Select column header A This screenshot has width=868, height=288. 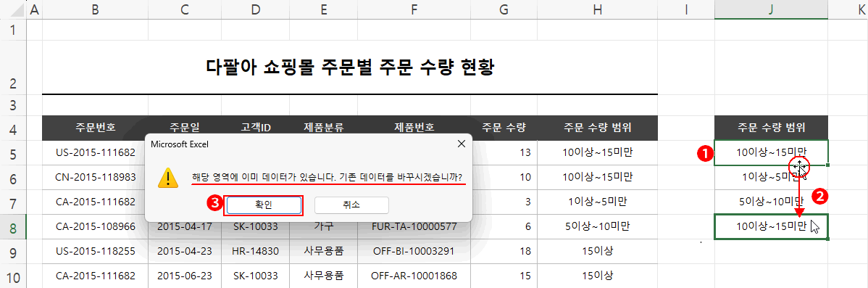(x=34, y=9)
